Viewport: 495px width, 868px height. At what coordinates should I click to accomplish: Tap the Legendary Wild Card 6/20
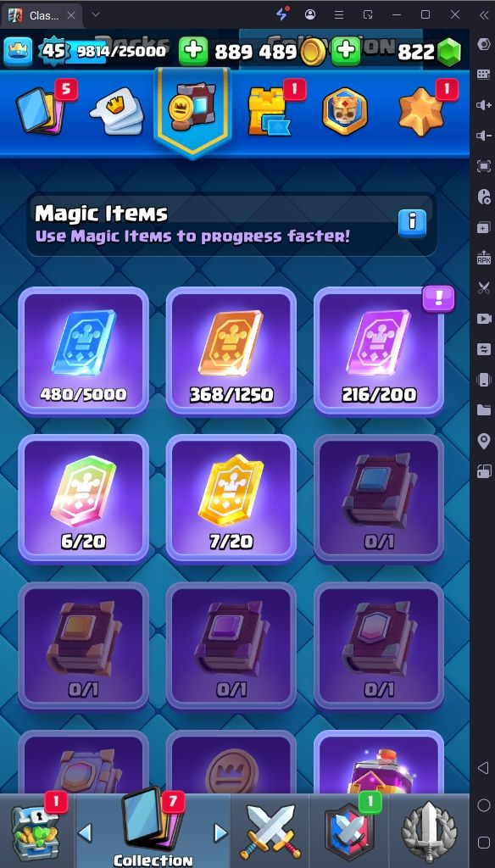[x=84, y=498]
